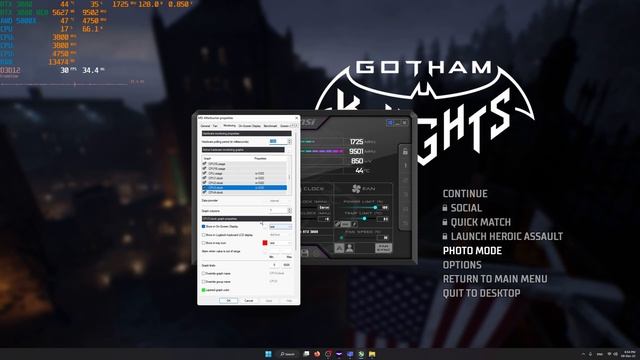Enable Override graph name checkbox
The height and width of the screenshot is (360, 640).
point(203,273)
